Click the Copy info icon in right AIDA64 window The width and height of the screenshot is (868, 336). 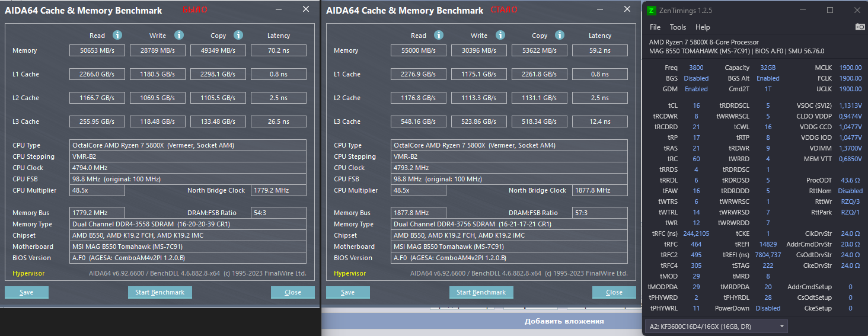(x=560, y=35)
